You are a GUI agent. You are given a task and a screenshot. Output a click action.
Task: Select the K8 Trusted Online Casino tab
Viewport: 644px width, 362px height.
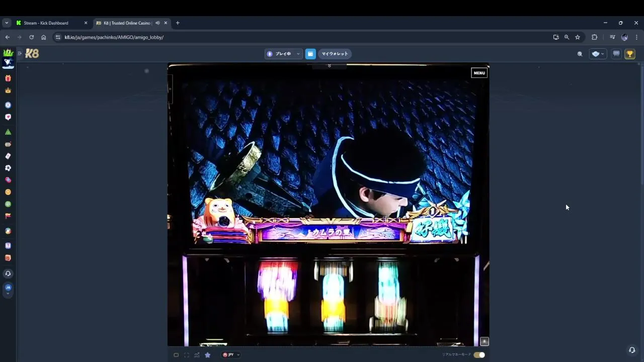(x=132, y=23)
